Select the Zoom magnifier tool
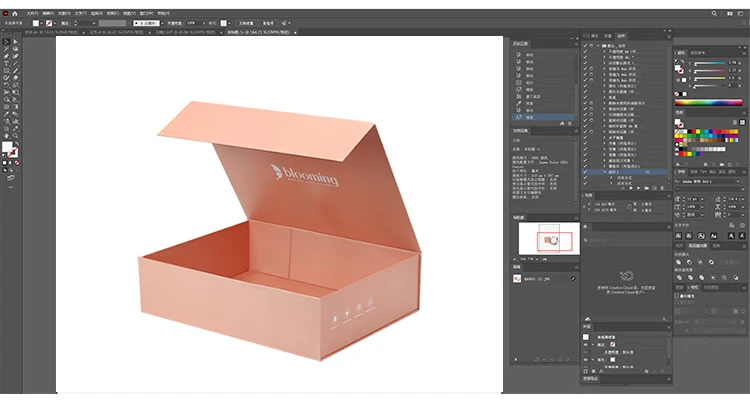 pos(13,135)
